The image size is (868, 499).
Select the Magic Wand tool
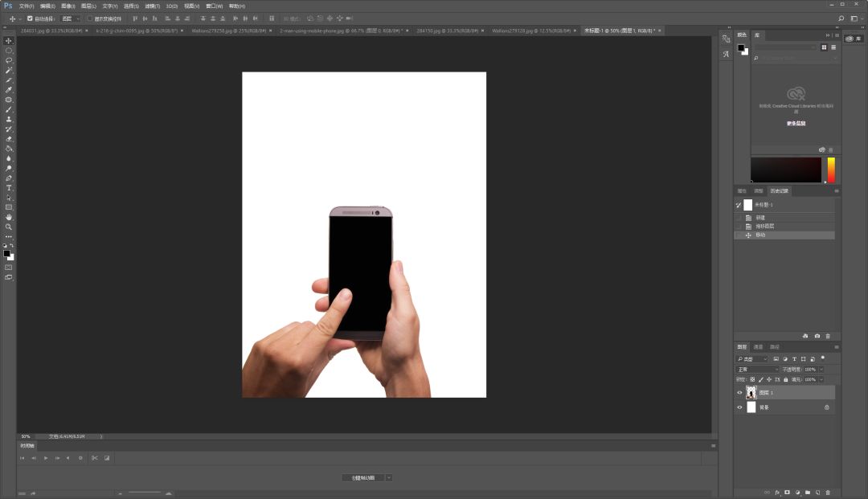click(9, 71)
